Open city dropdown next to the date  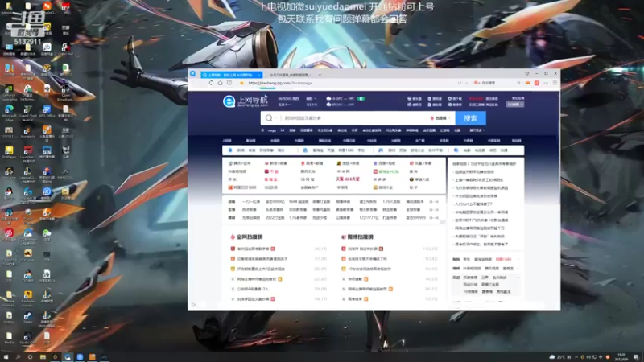point(311,98)
